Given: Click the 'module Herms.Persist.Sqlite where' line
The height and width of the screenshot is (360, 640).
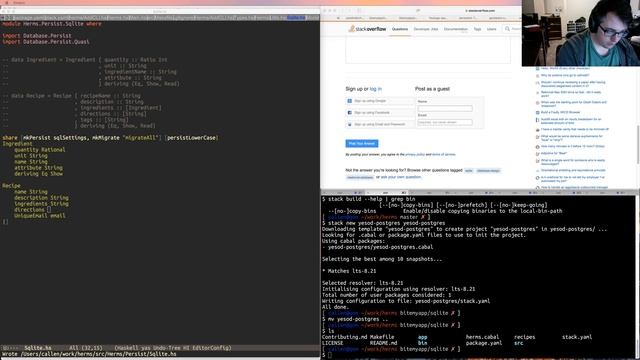Looking at the screenshot, I should click(x=52, y=24).
